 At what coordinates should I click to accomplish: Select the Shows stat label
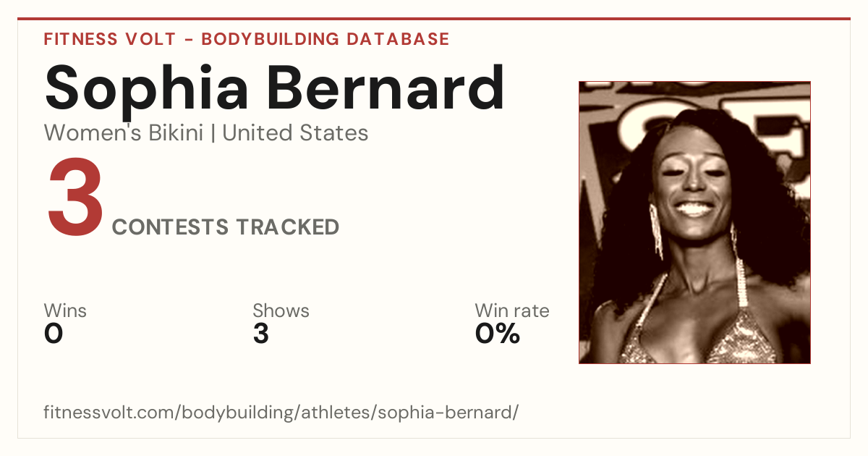click(281, 311)
